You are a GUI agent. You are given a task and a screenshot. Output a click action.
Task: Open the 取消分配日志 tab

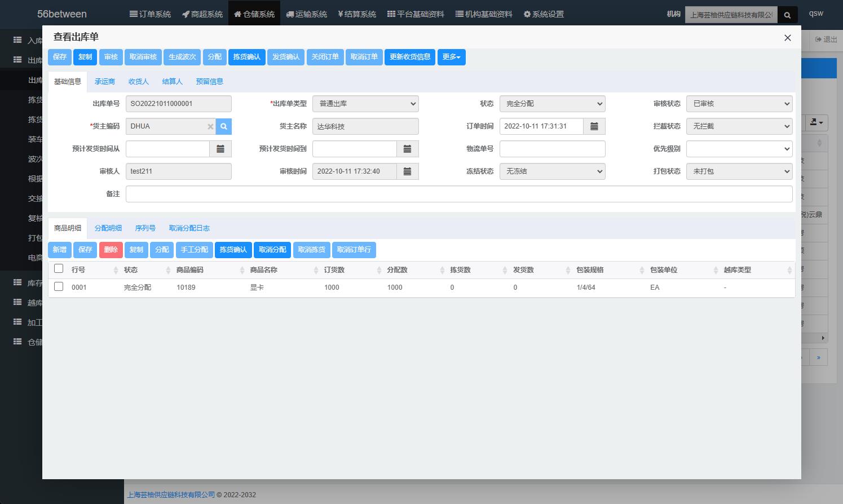(x=189, y=228)
